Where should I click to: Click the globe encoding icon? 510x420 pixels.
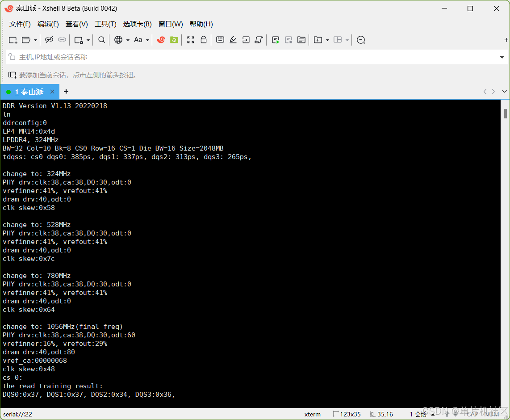(118, 40)
